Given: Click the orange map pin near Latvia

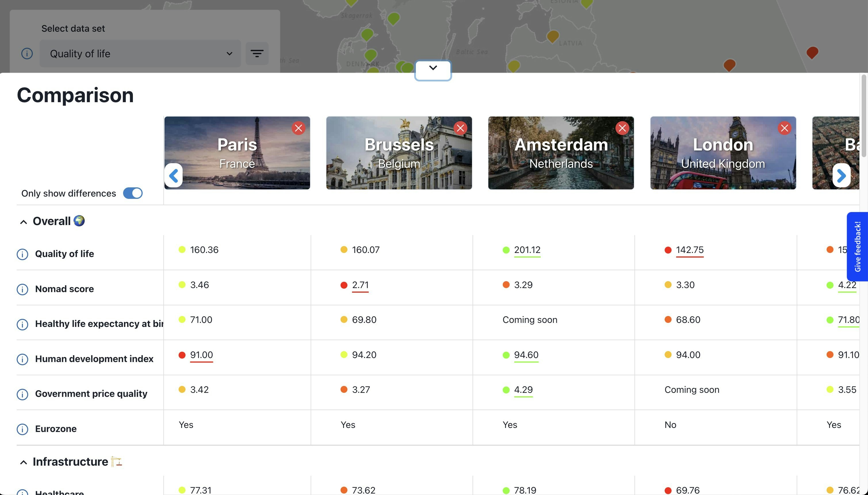Looking at the screenshot, I should [553, 36].
